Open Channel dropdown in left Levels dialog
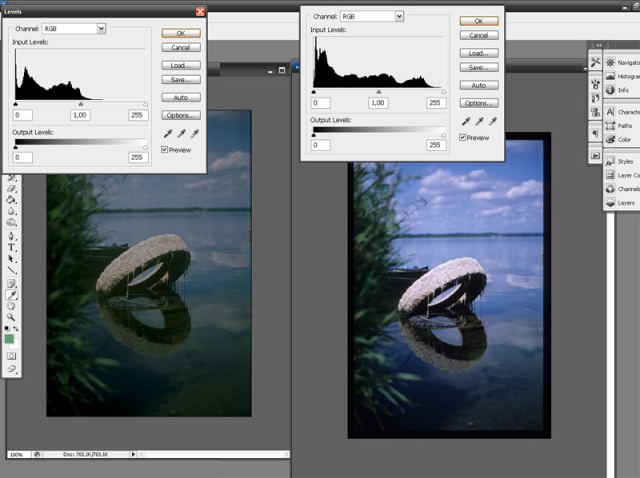This screenshot has height=478, width=640. [101, 28]
